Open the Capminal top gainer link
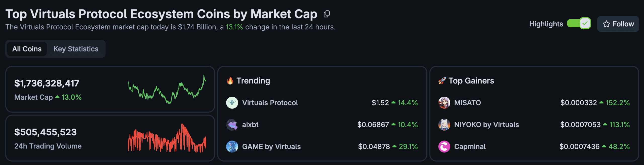Screen dimensions: 644x165 tap(469, 146)
